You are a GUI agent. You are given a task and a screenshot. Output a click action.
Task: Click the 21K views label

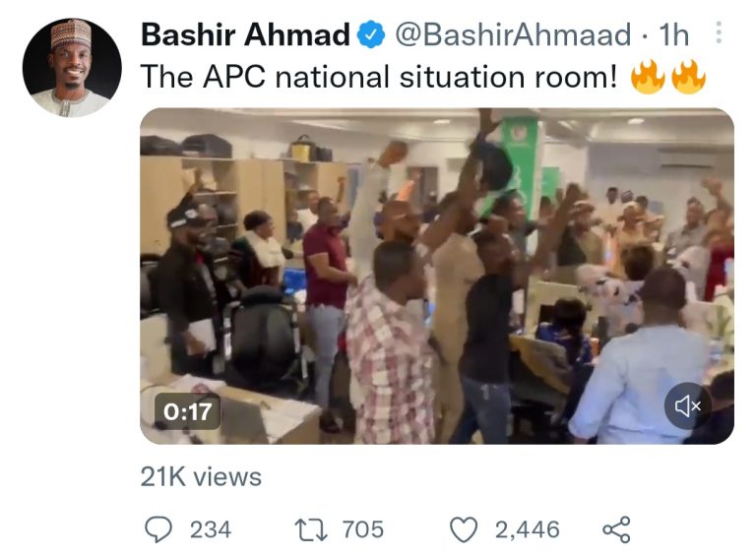point(201,477)
